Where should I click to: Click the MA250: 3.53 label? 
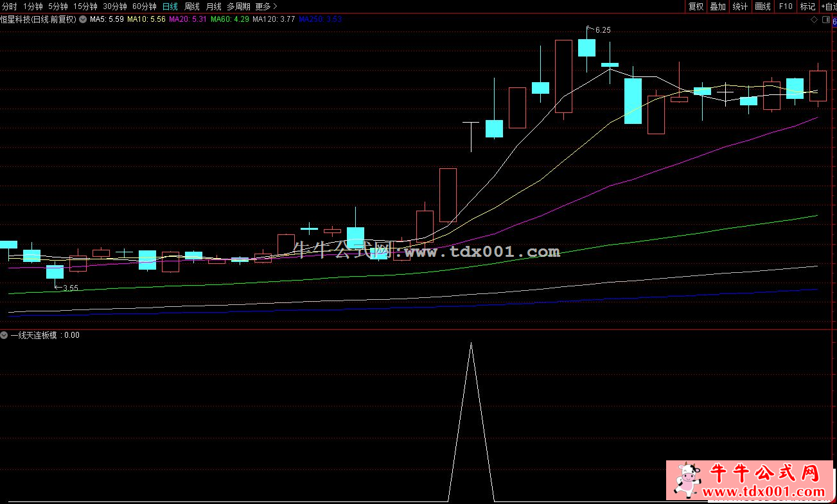[321, 19]
